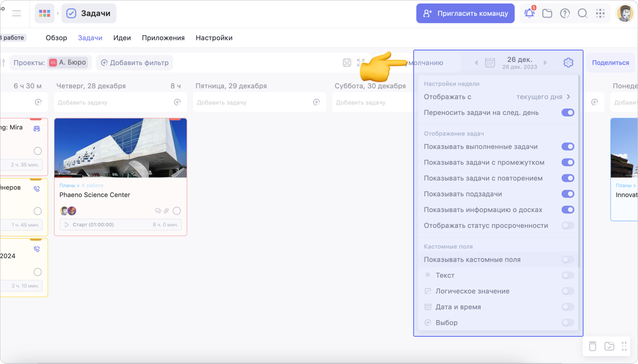Click the trash bin icon at bottom right

592,346
